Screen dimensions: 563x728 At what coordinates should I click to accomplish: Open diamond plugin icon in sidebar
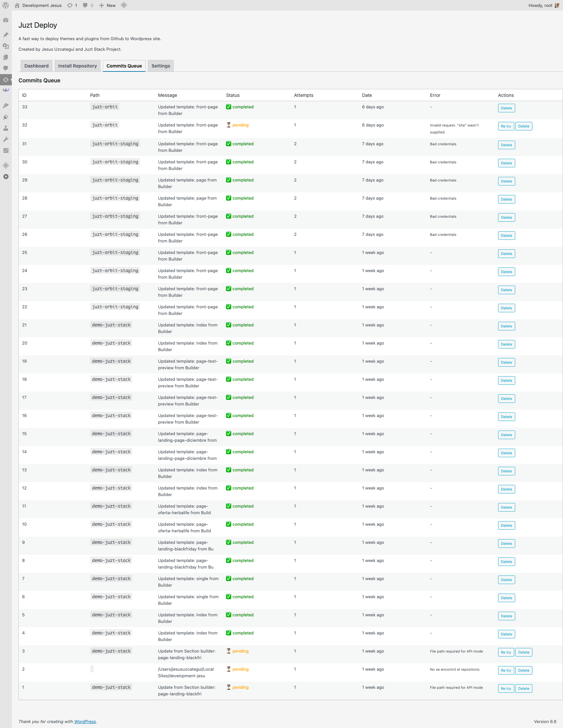[6, 165]
